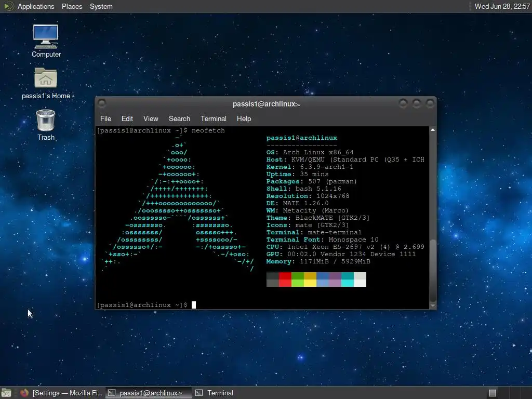Click the terminal scrollbar down arrow
532x399 pixels.
[433, 305]
